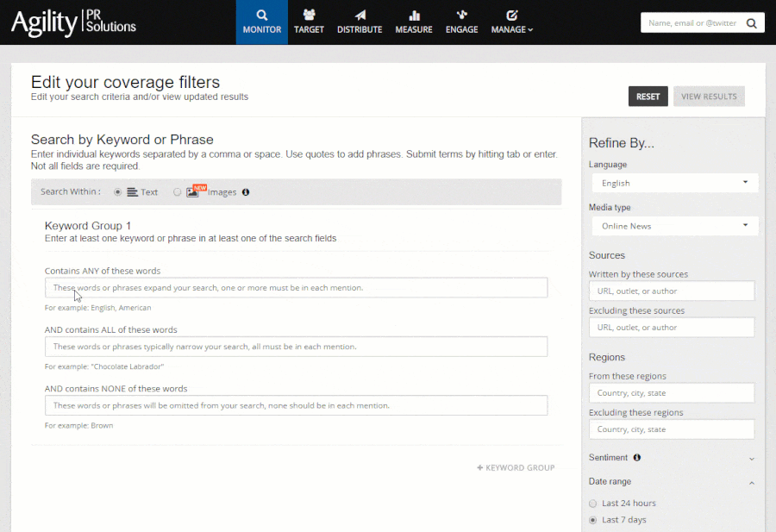The width and height of the screenshot is (776, 532).
Task: Click the Contains ANY of these words field
Action: pos(296,288)
